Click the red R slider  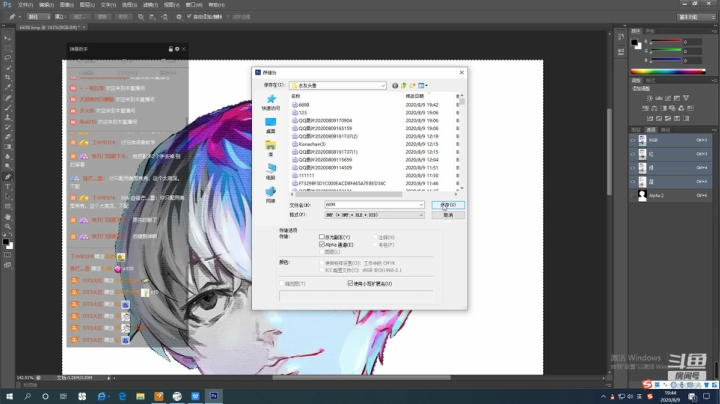click(x=665, y=41)
